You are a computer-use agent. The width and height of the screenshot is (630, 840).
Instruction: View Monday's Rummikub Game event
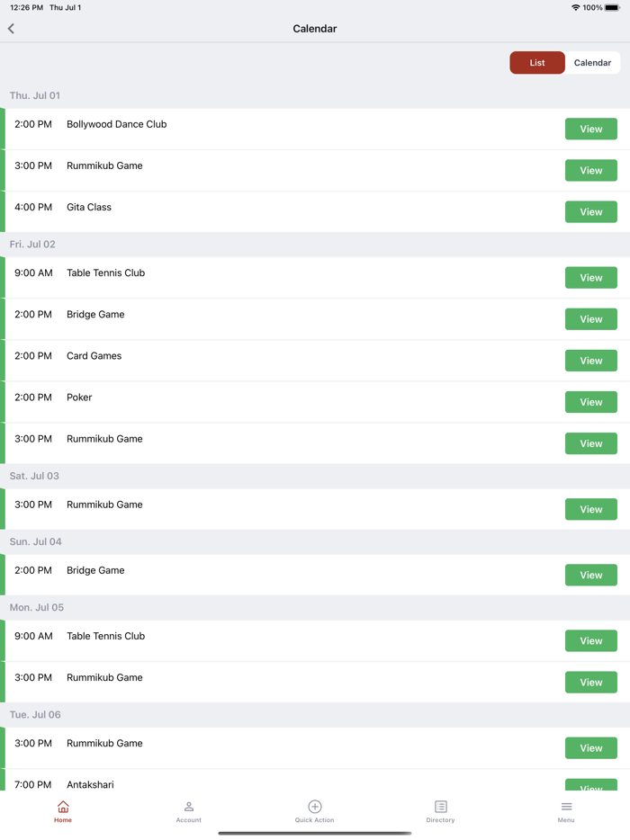590,683
